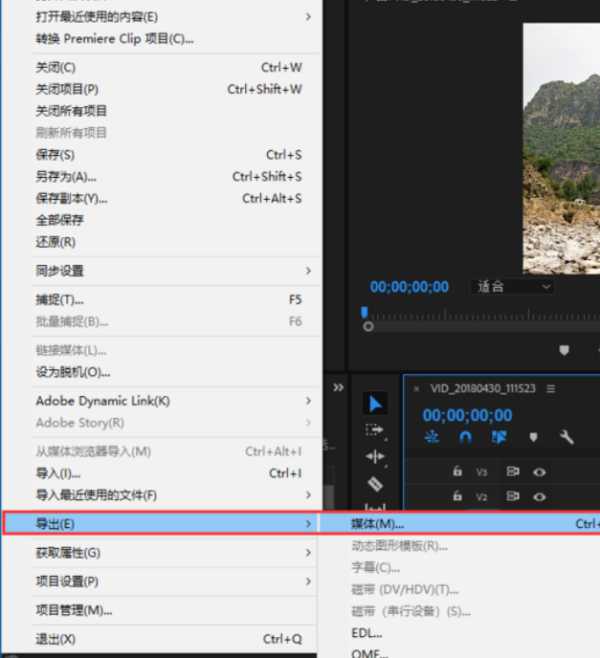
Task: Select 媒体(M)... in export submenu
Action: 460,524
